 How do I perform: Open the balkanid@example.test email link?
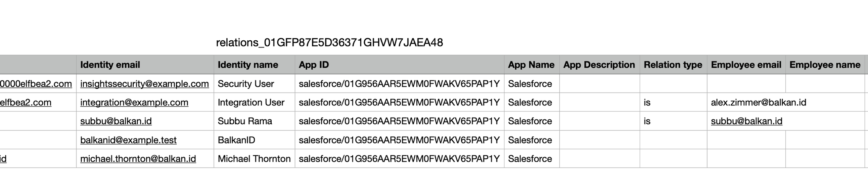128,140
